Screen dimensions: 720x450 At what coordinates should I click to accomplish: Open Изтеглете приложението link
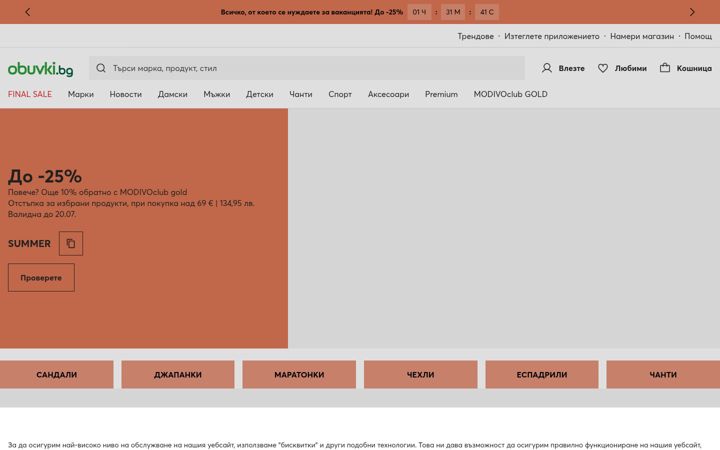click(551, 36)
